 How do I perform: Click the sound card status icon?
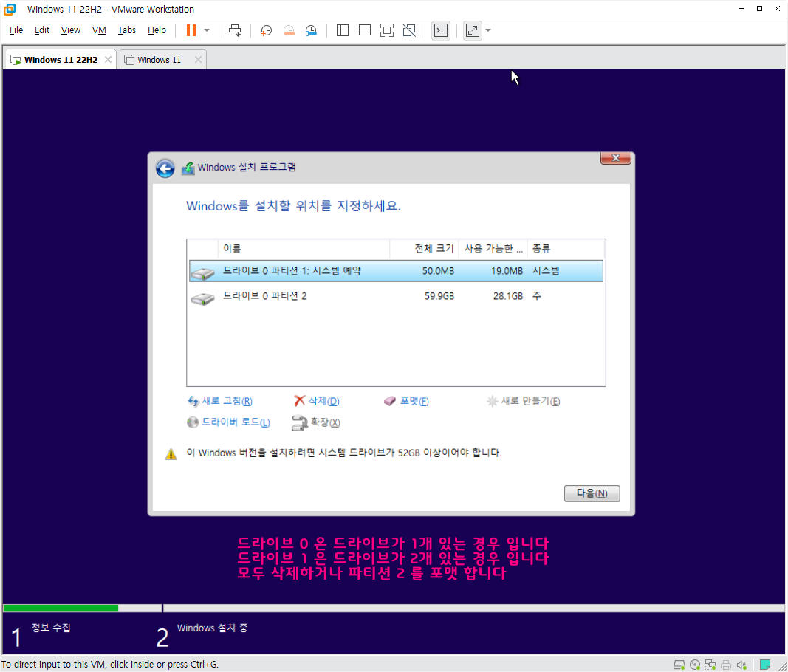741,665
